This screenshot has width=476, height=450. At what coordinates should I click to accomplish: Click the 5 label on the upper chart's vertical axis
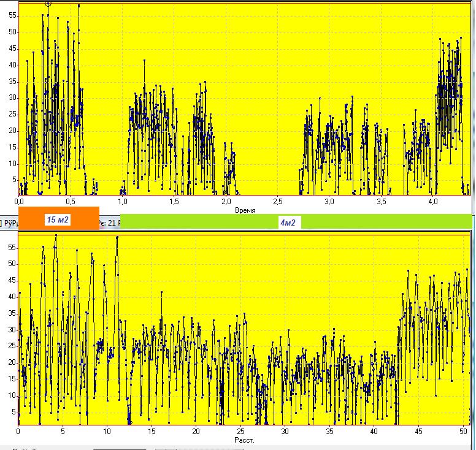(14, 180)
